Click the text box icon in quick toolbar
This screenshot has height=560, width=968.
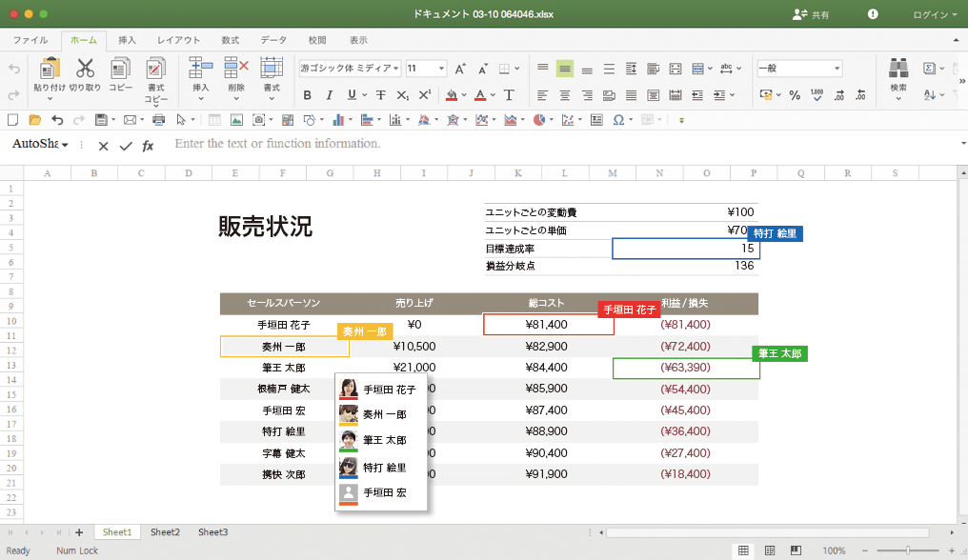point(596,120)
